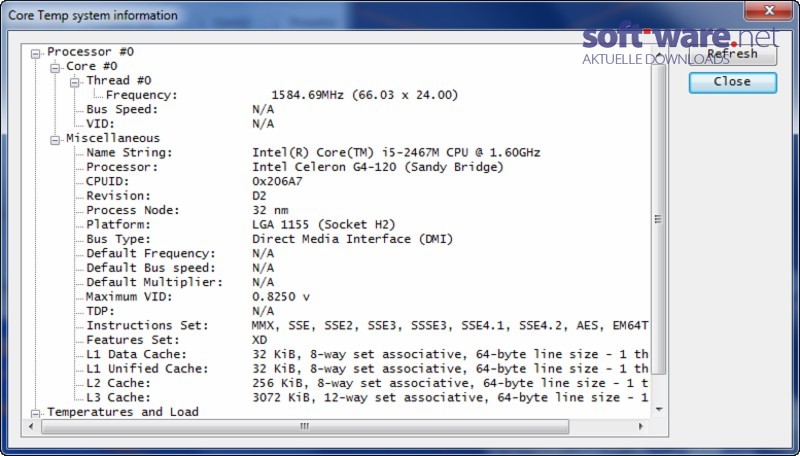The image size is (800, 456).
Task: Select the TDP row
Action: [180, 311]
